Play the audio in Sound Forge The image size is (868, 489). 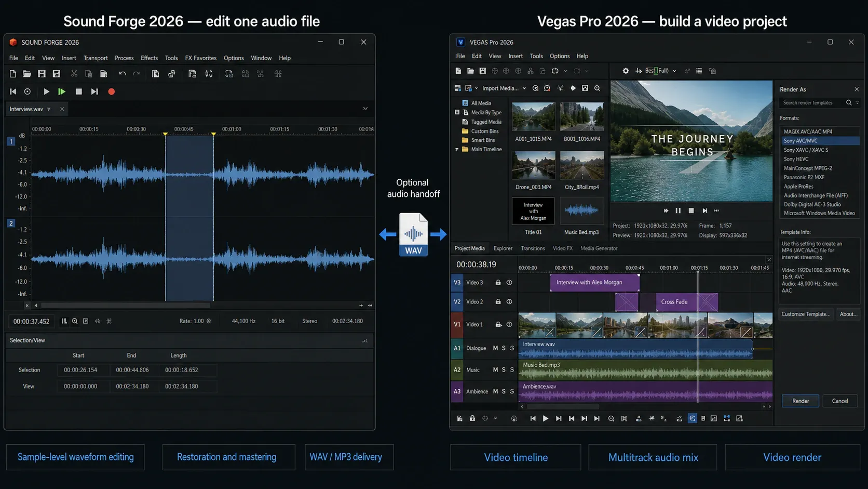click(x=46, y=91)
